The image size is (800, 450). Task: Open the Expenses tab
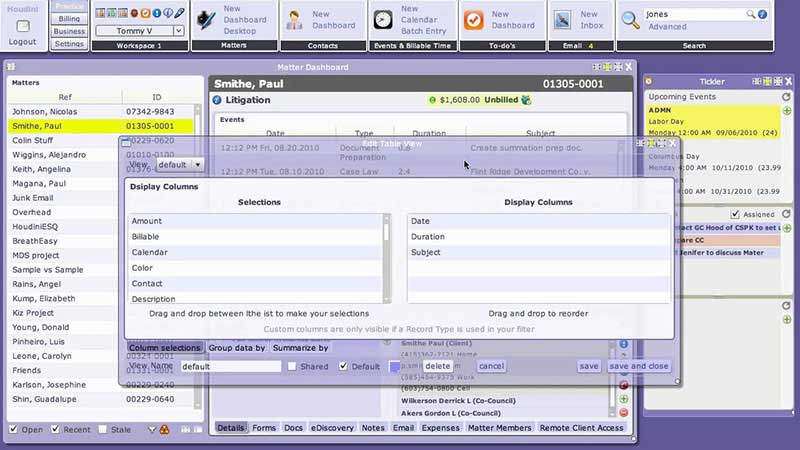pyautogui.click(x=440, y=428)
